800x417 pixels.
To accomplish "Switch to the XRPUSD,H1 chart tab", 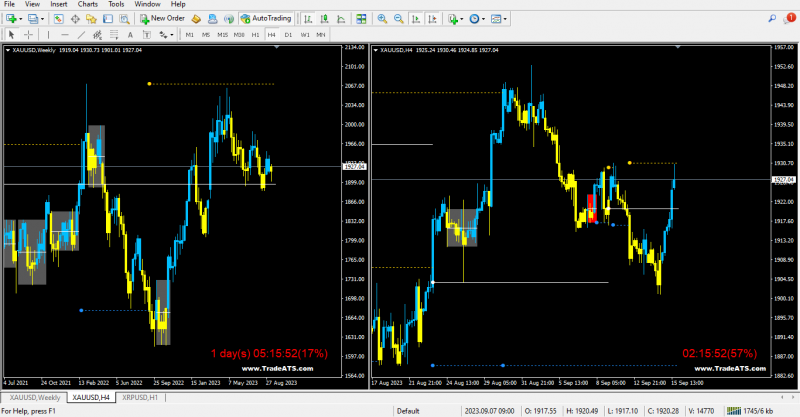I will click(x=140, y=397).
